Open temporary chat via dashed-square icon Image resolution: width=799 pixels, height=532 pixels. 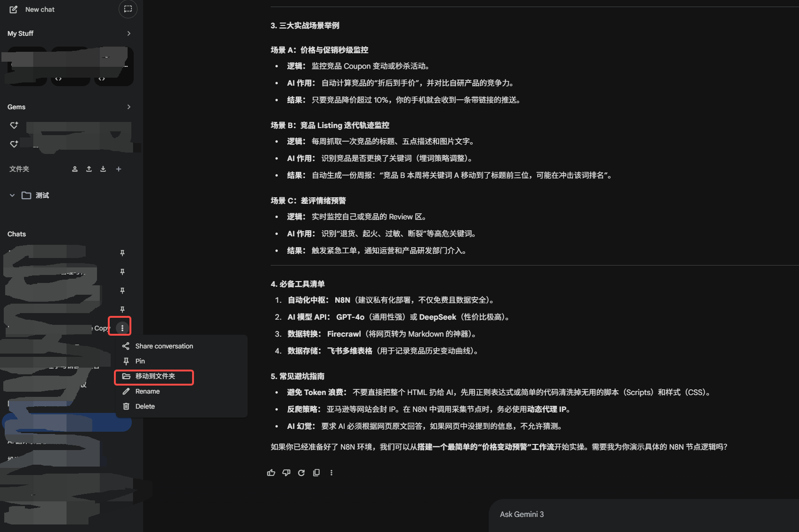(x=128, y=9)
